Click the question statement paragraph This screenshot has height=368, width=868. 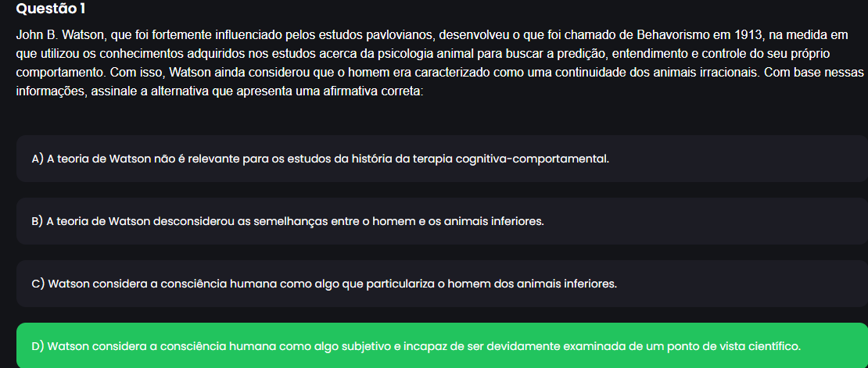pos(440,63)
